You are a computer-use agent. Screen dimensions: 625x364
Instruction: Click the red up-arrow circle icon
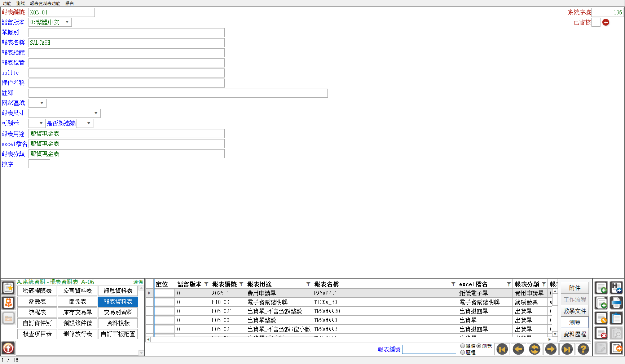tap(8, 348)
